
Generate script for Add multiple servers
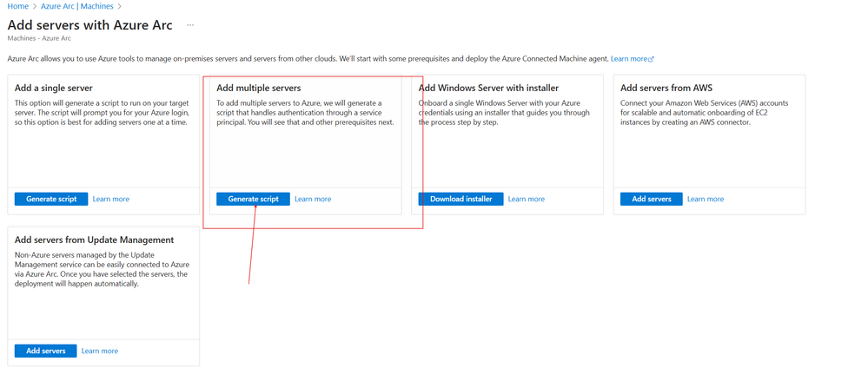253,199
